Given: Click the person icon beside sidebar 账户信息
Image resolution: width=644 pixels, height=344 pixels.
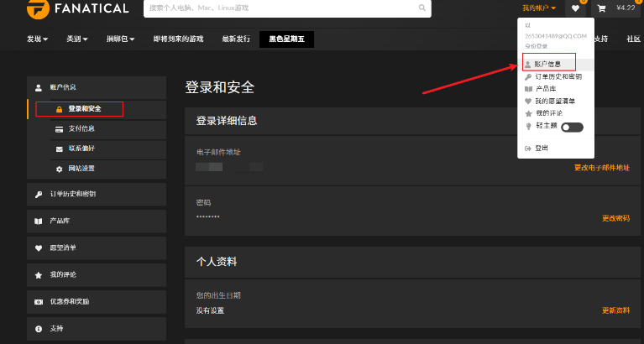Looking at the screenshot, I should [38, 88].
